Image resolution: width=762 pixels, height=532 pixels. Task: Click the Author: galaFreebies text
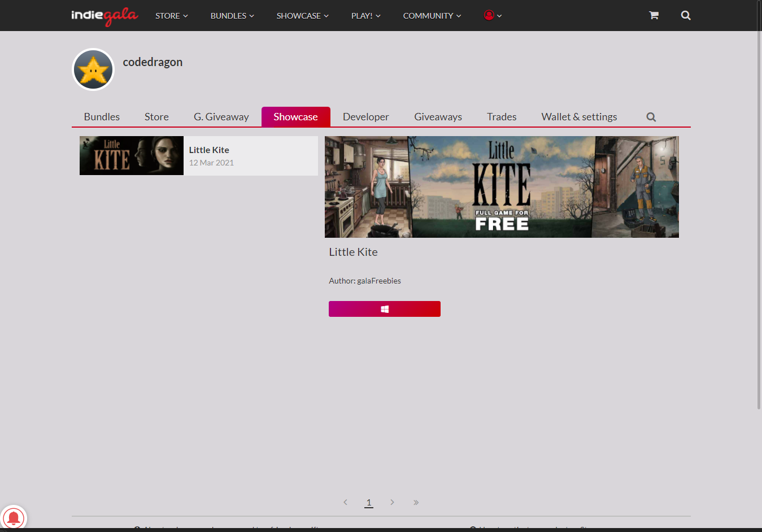click(x=365, y=281)
